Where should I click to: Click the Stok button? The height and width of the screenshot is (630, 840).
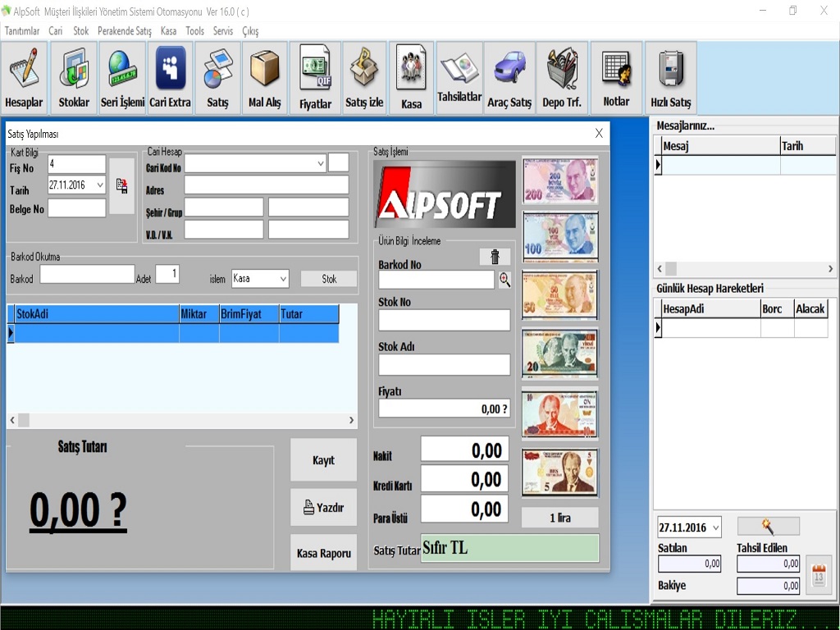pyautogui.click(x=329, y=279)
